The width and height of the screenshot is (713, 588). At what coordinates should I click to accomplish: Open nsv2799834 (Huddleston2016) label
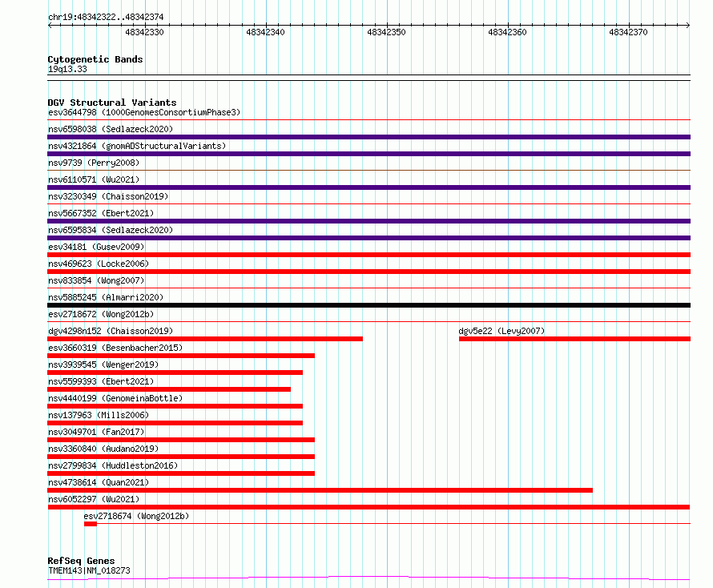[113, 465]
